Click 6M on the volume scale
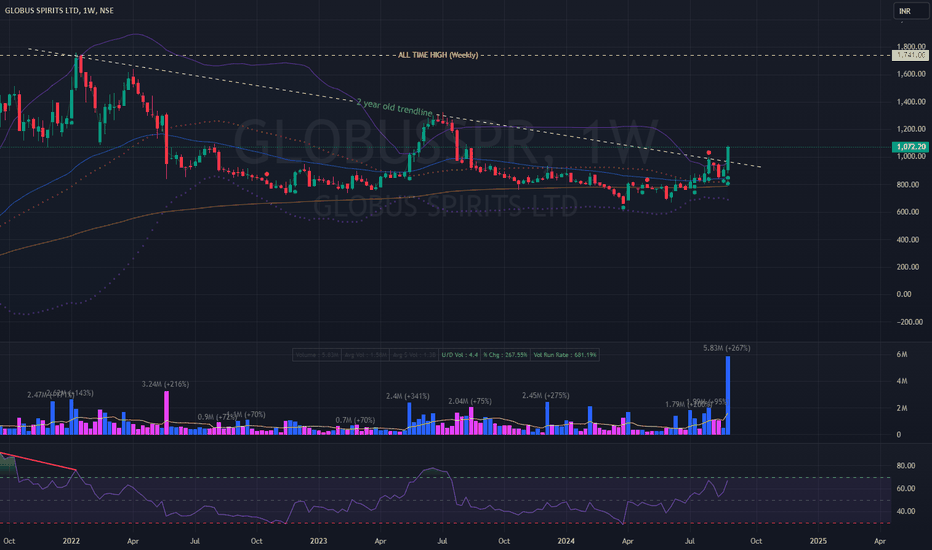This screenshot has width=932, height=550. [x=902, y=354]
